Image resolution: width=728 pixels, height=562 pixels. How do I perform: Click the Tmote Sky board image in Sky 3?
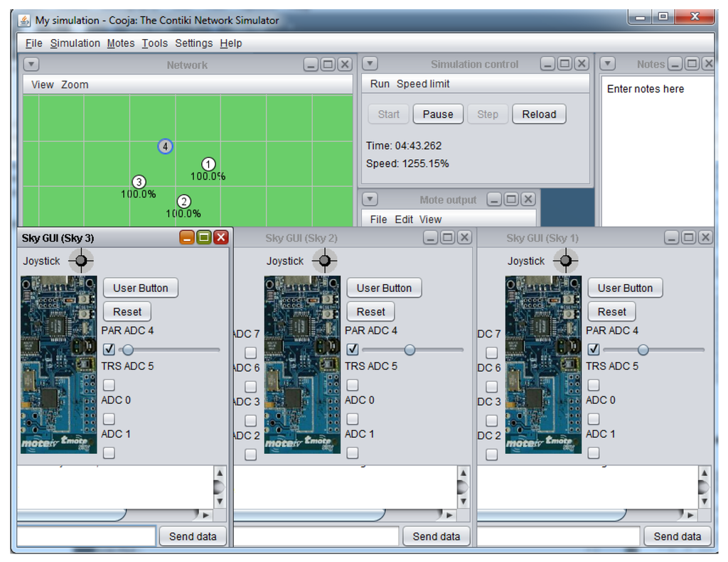59,364
